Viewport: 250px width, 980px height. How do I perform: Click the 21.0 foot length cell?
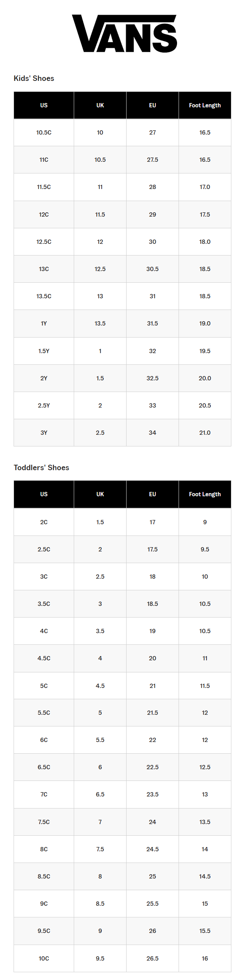click(205, 433)
